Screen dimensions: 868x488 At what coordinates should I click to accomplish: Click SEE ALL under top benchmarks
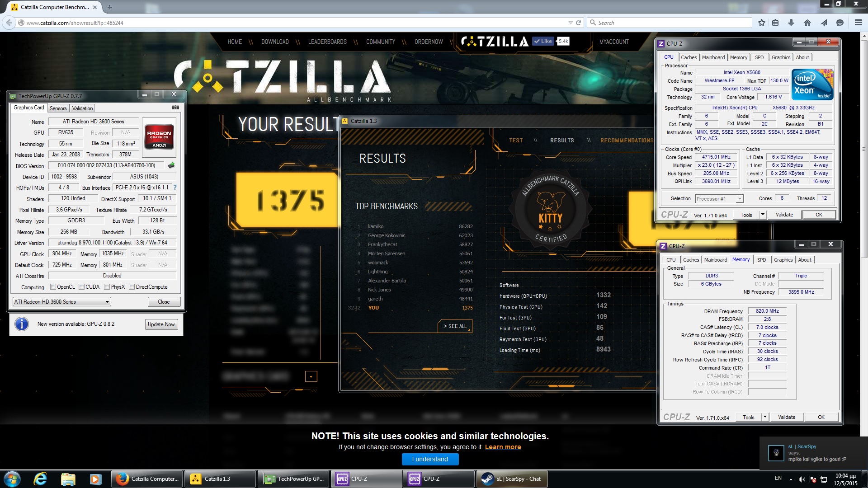[455, 326]
